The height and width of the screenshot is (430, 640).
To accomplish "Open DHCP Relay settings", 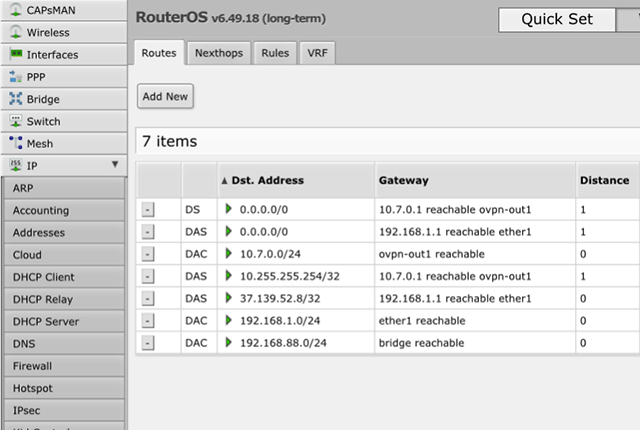I will coord(64,299).
